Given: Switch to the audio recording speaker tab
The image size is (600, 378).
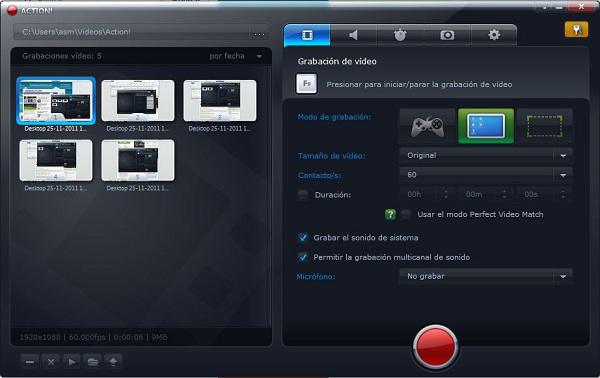Looking at the screenshot, I should pos(354,35).
